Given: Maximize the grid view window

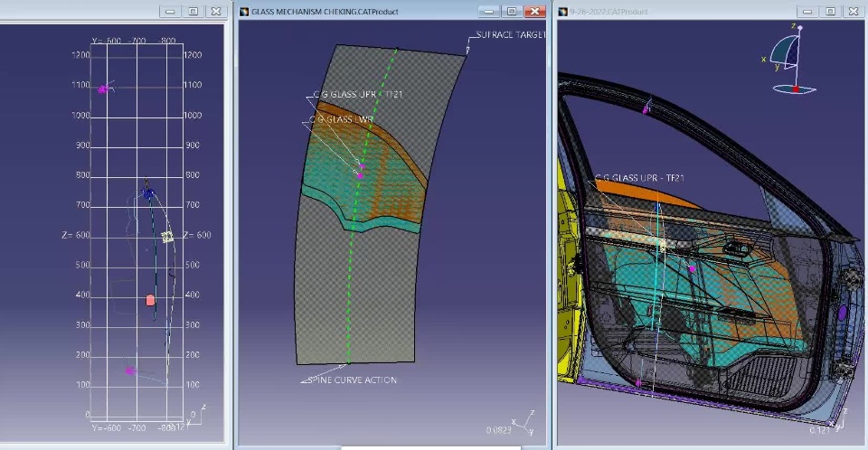Looking at the screenshot, I should point(193,11).
